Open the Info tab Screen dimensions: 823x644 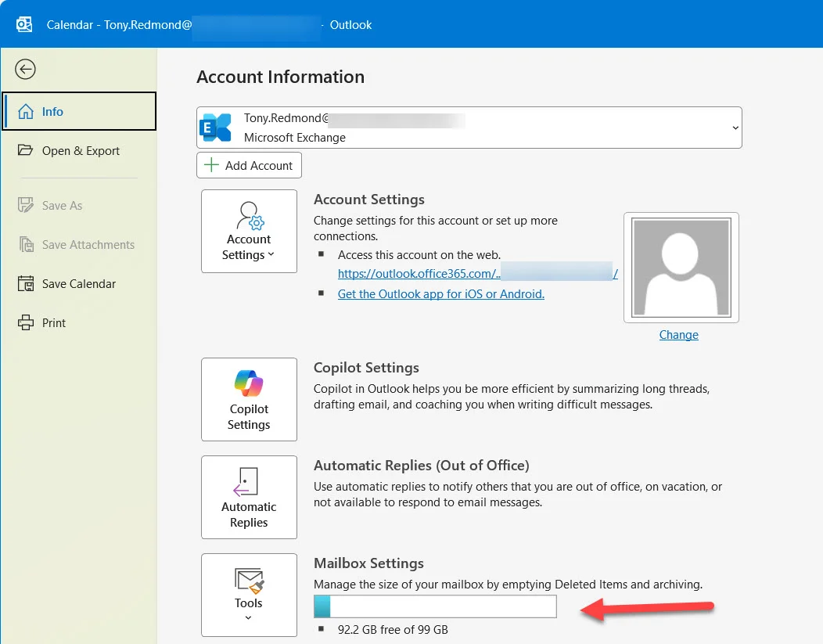(x=79, y=111)
